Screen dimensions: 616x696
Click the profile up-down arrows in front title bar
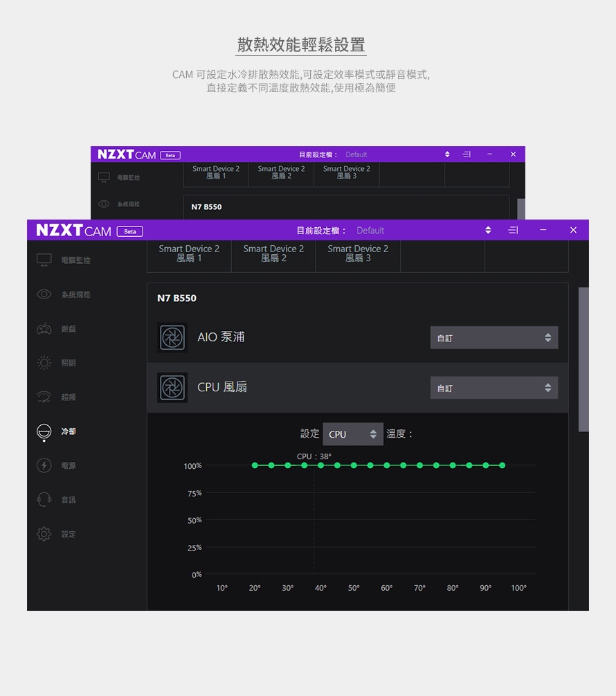[487, 230]
